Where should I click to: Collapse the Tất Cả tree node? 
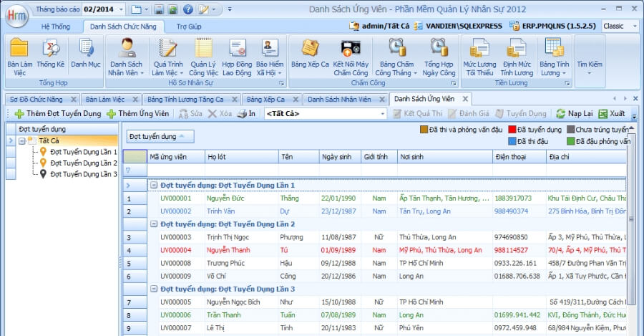coord(23,141)
